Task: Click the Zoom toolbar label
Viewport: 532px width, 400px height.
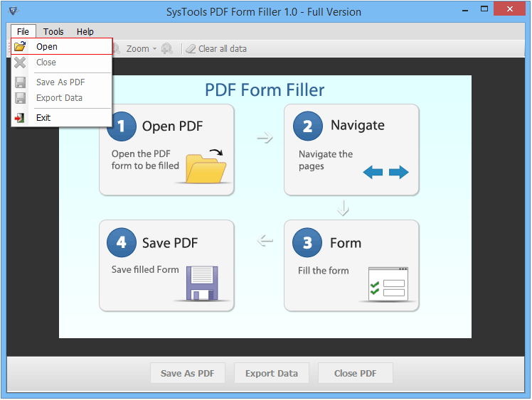Action: 137,49
